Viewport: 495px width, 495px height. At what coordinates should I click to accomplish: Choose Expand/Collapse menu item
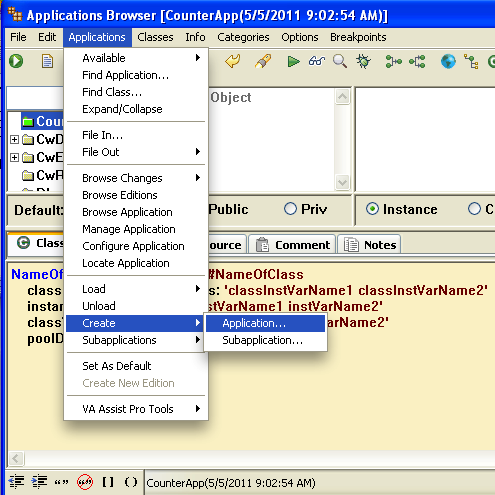click(136, 109)
